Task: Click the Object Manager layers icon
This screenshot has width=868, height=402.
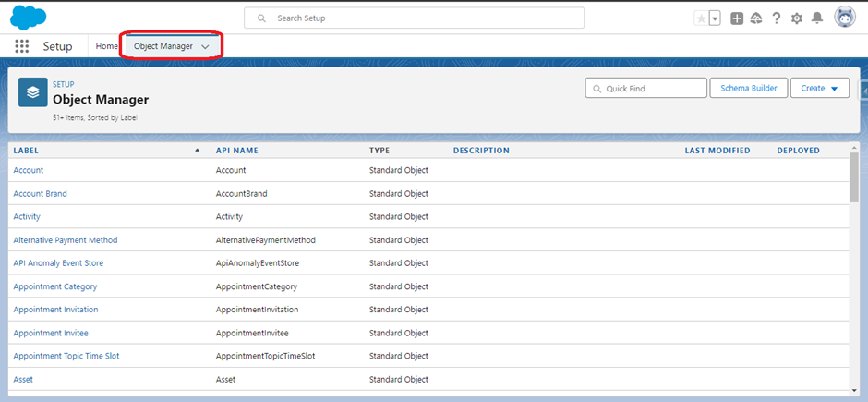Action: tap(32, 91)
